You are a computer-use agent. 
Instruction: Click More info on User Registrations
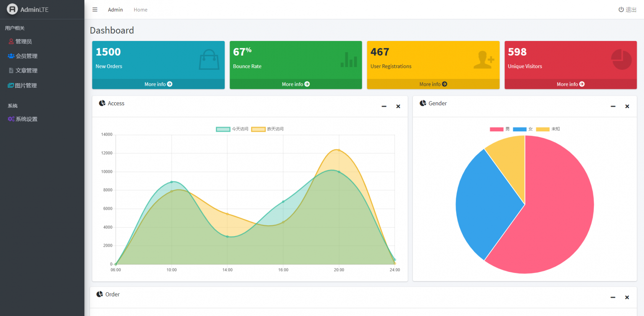click(433, 84)
